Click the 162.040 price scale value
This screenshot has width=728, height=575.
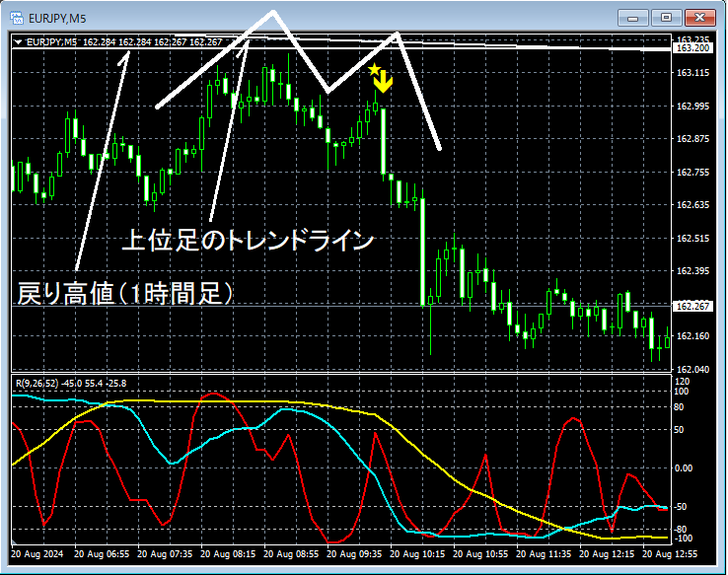[x=692, y=370]
